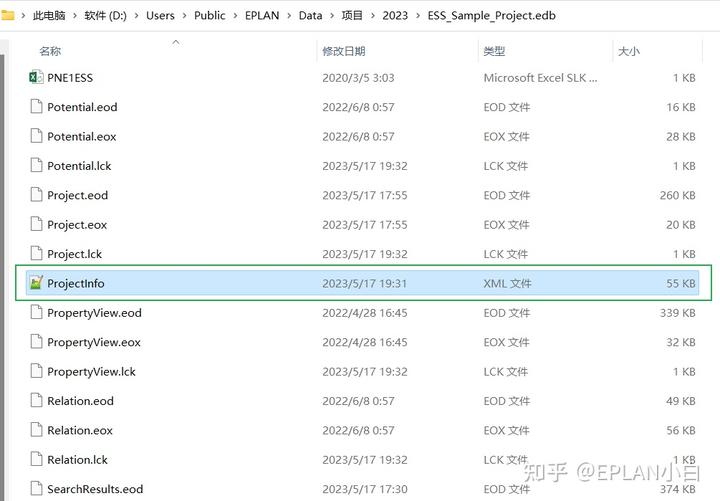Sort by 类型 column header

[494, 51]
